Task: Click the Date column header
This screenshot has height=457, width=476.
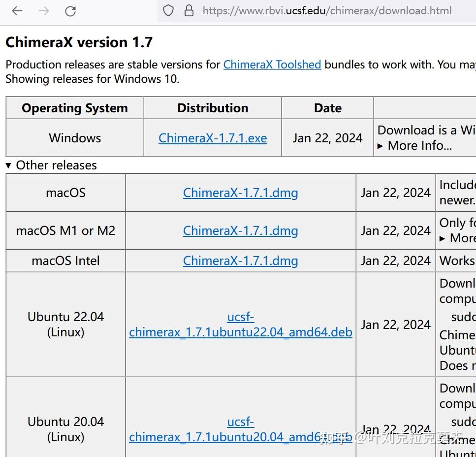Action: (327, 108)
